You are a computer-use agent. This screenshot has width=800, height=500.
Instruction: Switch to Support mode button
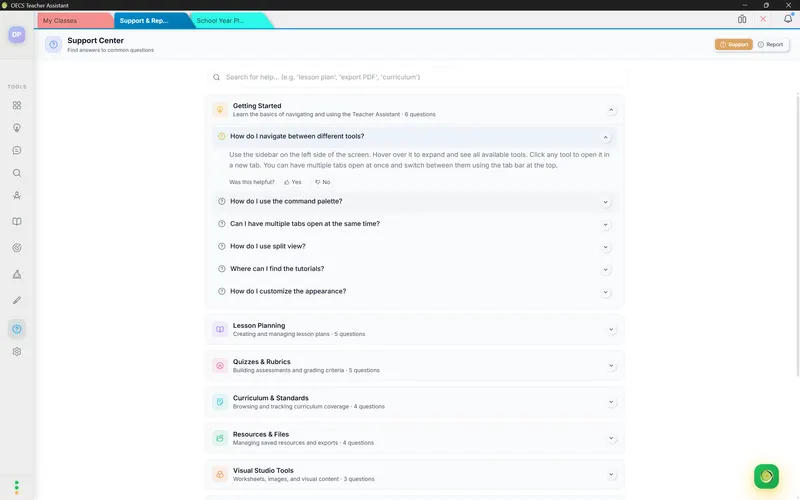coord(733,44)
